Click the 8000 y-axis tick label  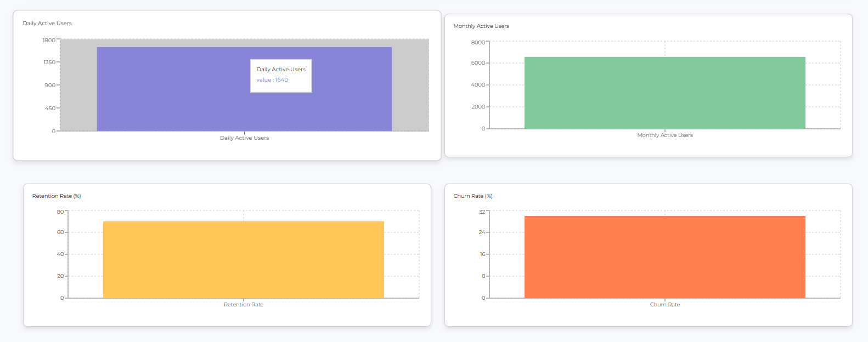pos(477,42)
